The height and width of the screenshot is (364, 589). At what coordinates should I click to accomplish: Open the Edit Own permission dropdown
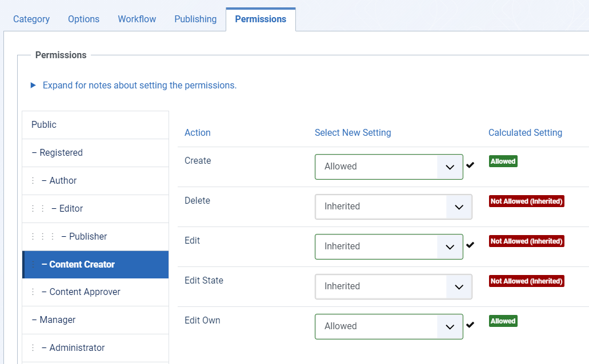(388, 326)
